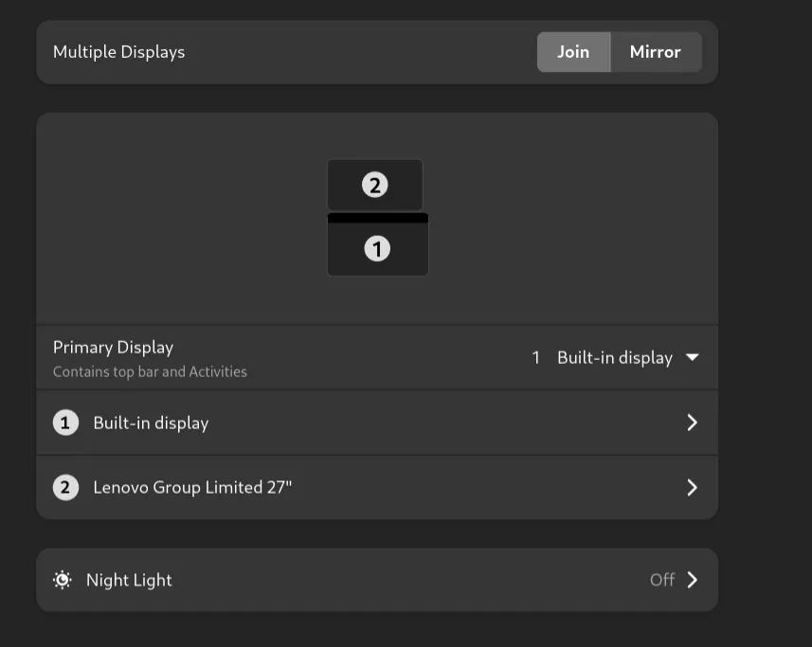This screenshot has height=647, width=812.
Task: Open Lenovo Group Limited 27" settings
Action: (x=377, y=488)
